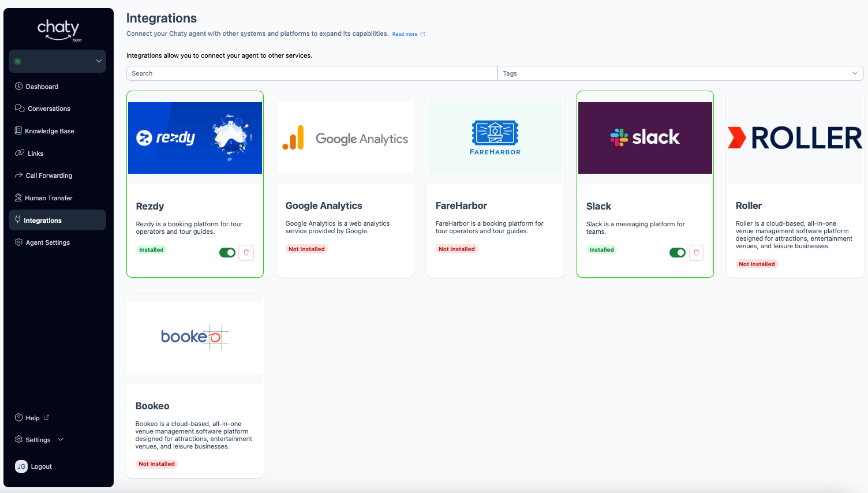Screen dimensions: 868x493
Task: Click the Slack Installed status badge
Action: [601, 249]
